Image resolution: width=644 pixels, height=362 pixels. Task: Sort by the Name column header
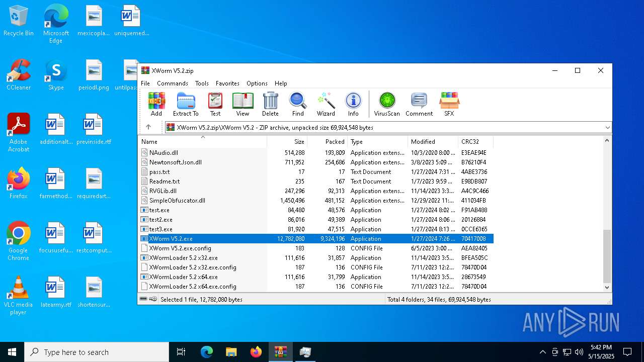203,142
